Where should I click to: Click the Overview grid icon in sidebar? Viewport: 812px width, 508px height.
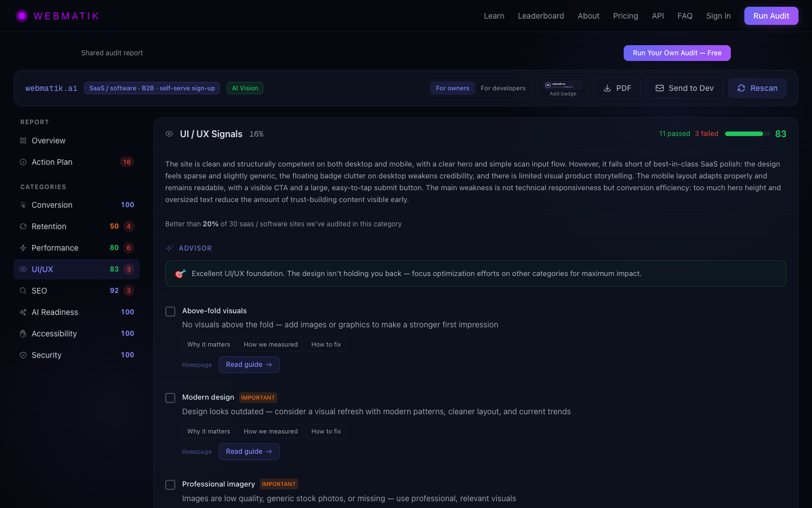pyautogui.click(x=23, y=141)
